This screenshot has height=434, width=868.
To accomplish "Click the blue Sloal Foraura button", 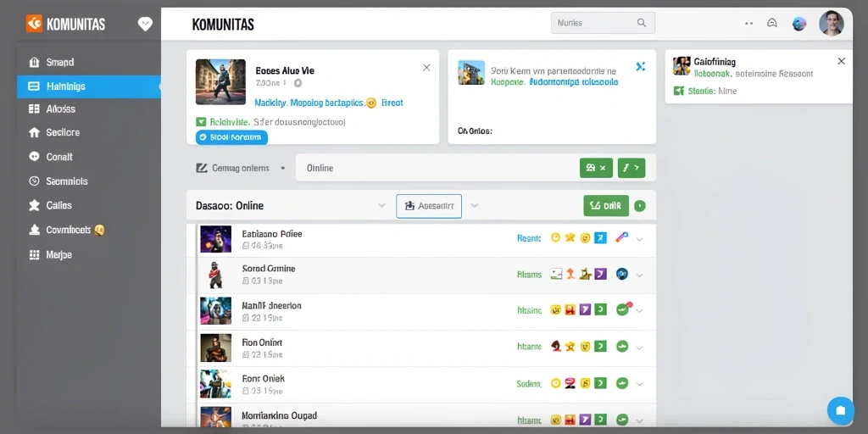I will click(x=231, y=137).
